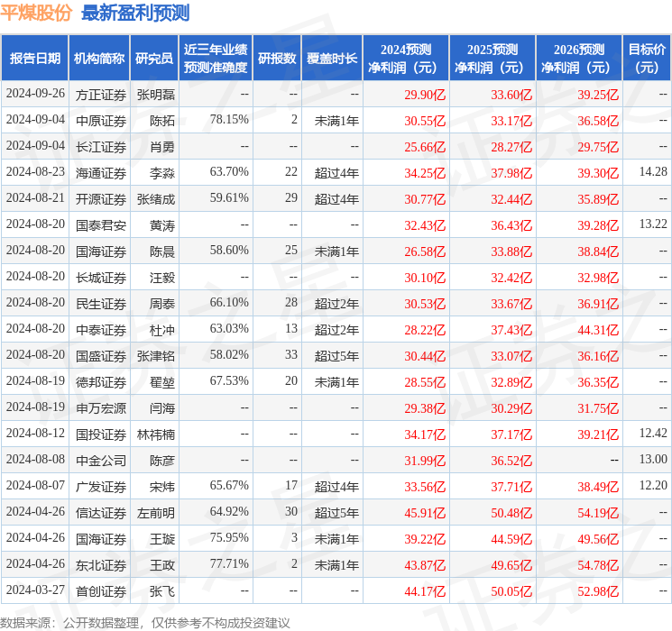
Task: Click the 2024预测净利润 column header
Action: click(406, 59)
